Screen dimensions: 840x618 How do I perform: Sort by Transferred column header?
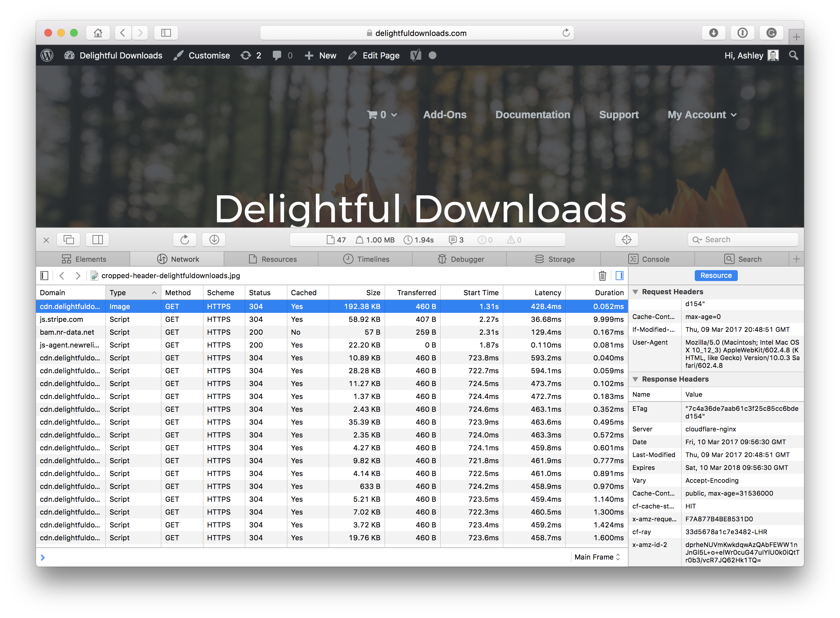tap(412, 293)
